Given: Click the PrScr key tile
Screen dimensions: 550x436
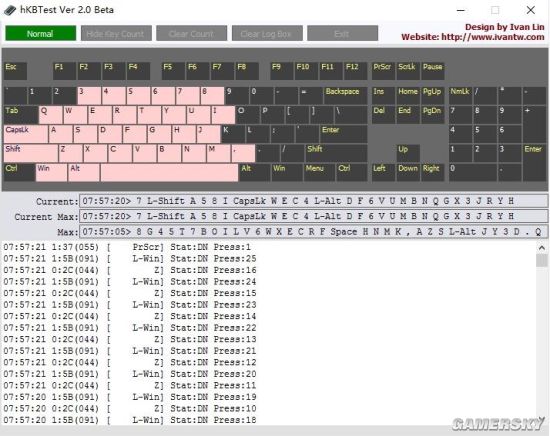Looking at the screenshot, I should [x=383, y=71].
